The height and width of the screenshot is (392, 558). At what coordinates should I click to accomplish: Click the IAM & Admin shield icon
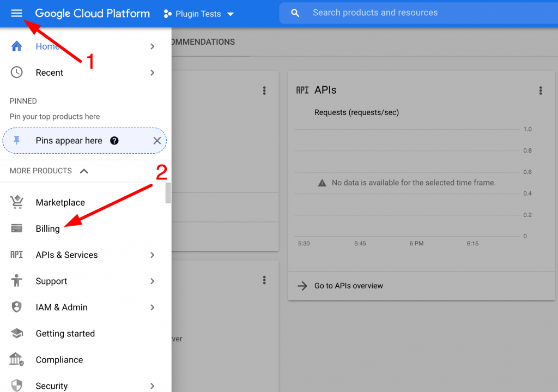pyautogui.click(x=17, y=307)
